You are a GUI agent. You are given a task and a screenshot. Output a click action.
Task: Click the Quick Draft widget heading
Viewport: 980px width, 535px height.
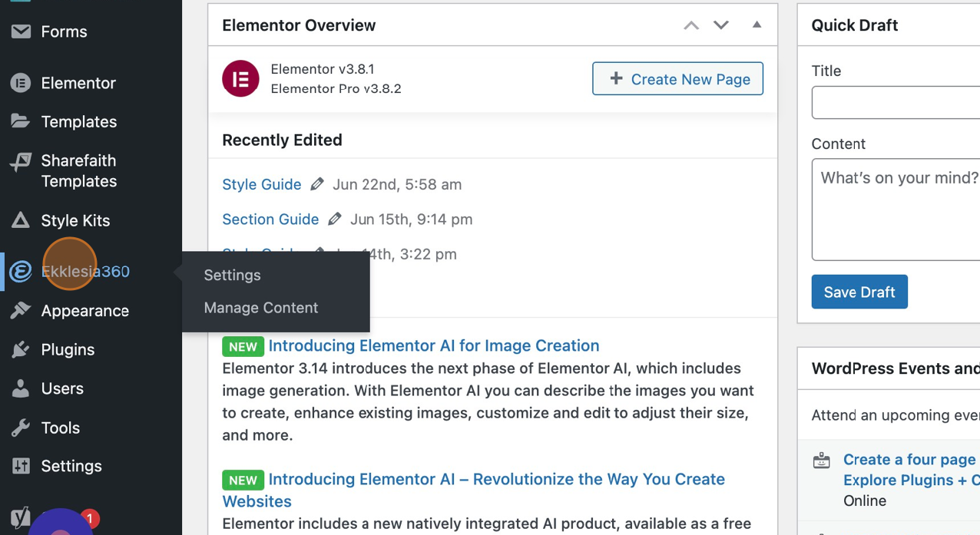point(855,25)
